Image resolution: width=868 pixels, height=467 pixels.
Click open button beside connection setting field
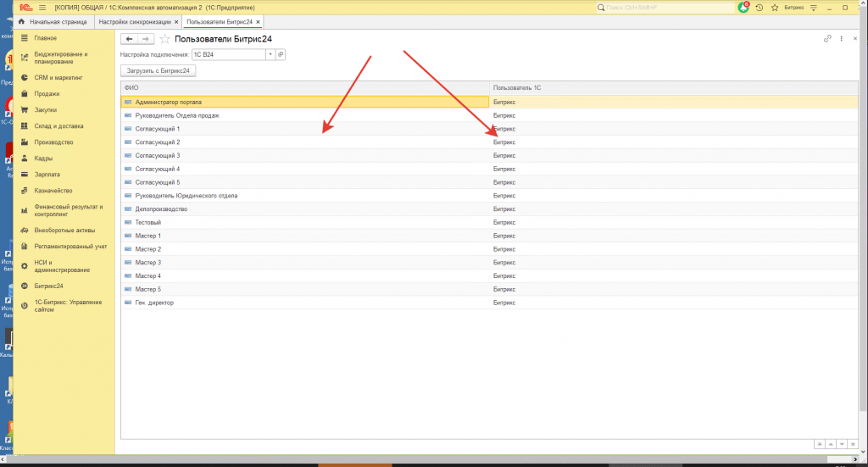[281, 54]
